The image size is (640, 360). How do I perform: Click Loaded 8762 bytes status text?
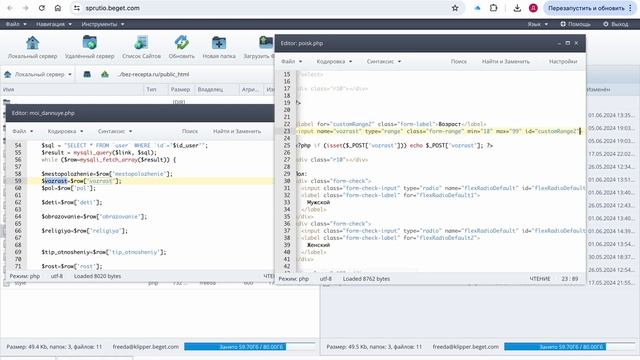[x=366, y=279]
